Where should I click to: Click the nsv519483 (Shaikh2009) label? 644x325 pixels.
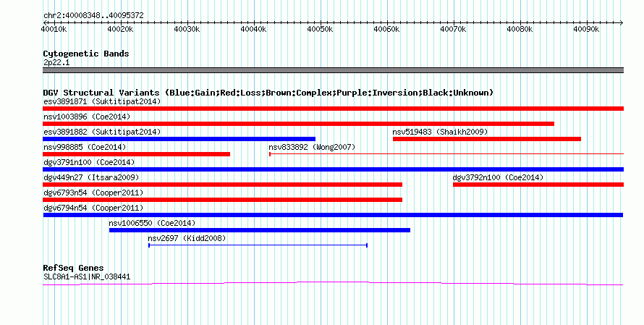440,132
